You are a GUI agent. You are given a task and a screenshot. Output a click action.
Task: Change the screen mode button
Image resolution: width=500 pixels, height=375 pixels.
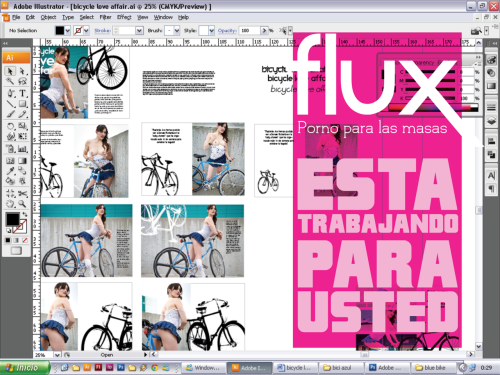click(x=16, y=251)
